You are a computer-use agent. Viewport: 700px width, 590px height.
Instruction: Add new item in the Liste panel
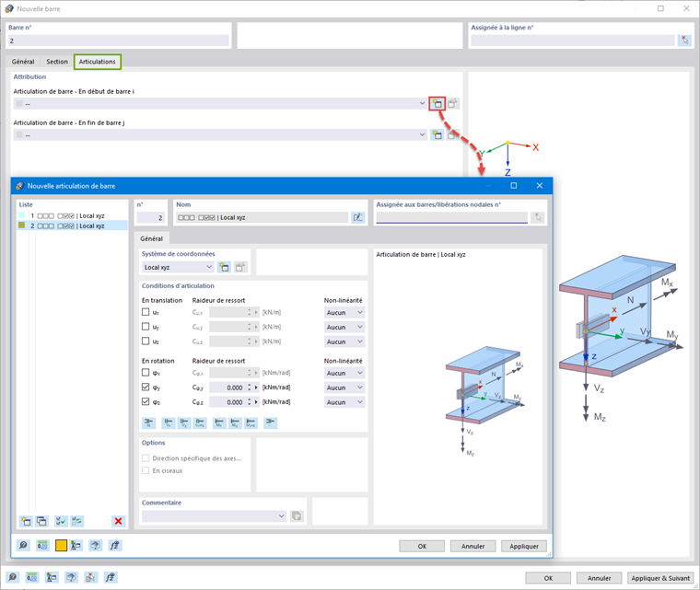(26, 521)
